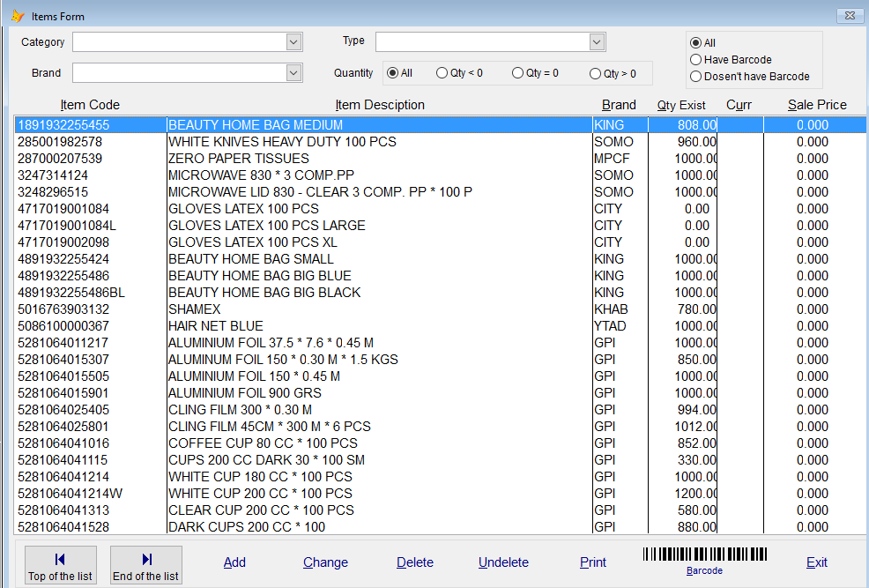Click the Undelete link
Image resolution: width=869 pixels, height=588 pixels.
pos(503,562)
